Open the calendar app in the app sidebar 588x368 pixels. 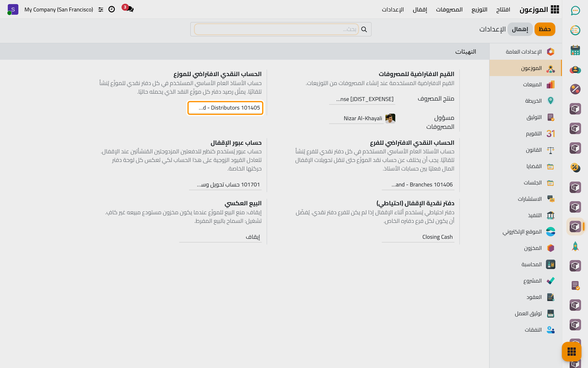tap(575, 50)
